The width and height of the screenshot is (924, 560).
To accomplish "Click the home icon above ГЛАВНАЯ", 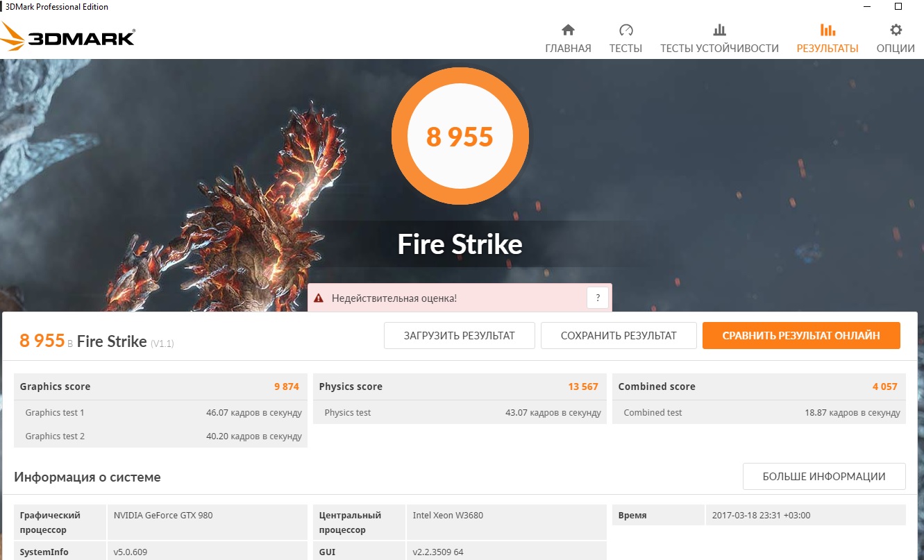I will click(568, 30).
